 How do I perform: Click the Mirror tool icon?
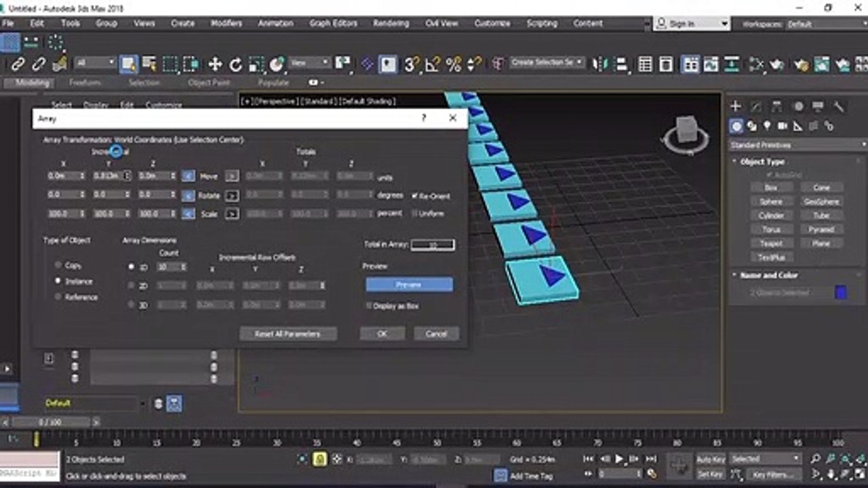coord(600,64)
